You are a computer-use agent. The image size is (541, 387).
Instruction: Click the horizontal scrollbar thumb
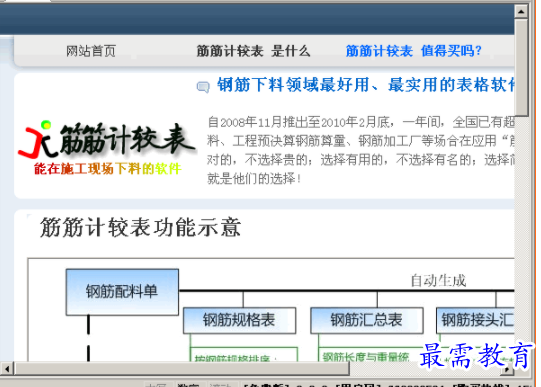click(181, 369)
